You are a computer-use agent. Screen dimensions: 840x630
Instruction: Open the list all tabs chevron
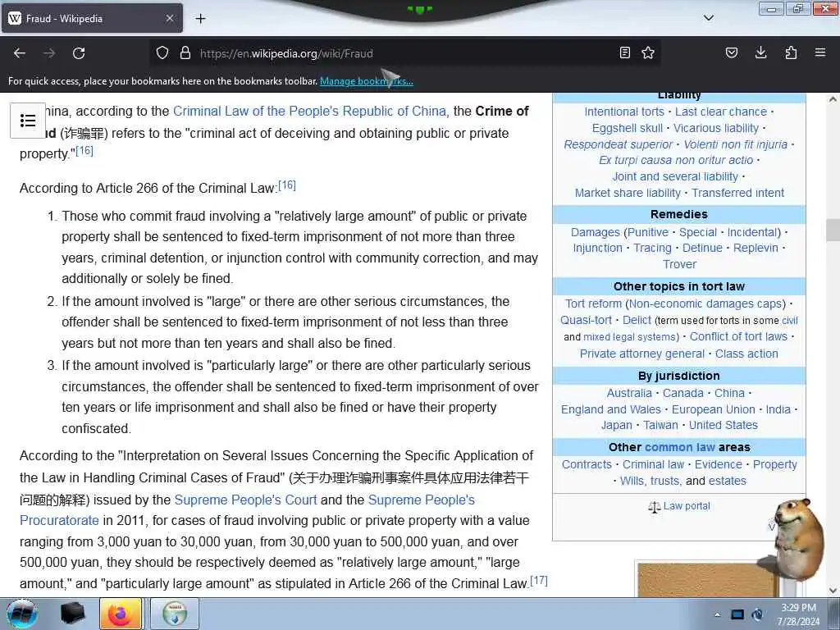pyautogui.click(x=708, y=18)
